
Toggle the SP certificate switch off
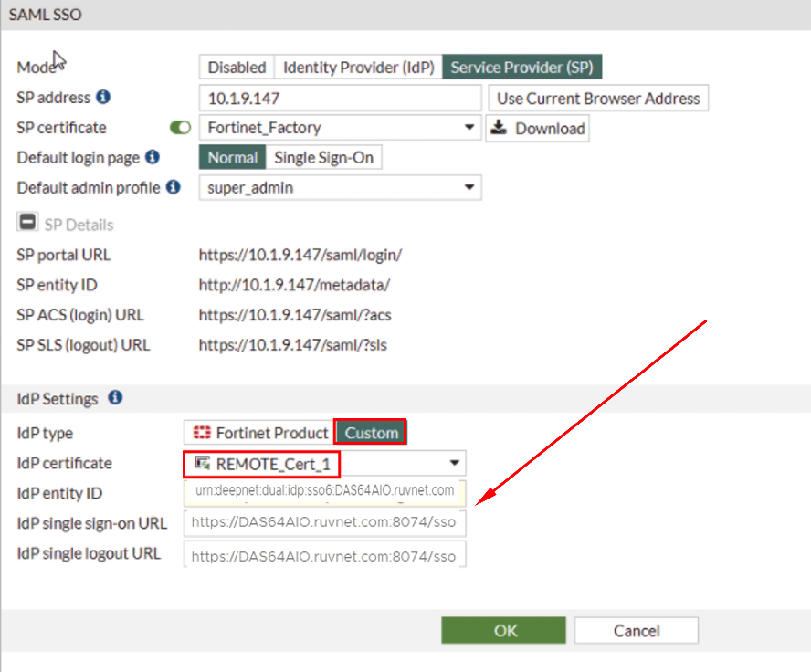click(x=181, y=128)
